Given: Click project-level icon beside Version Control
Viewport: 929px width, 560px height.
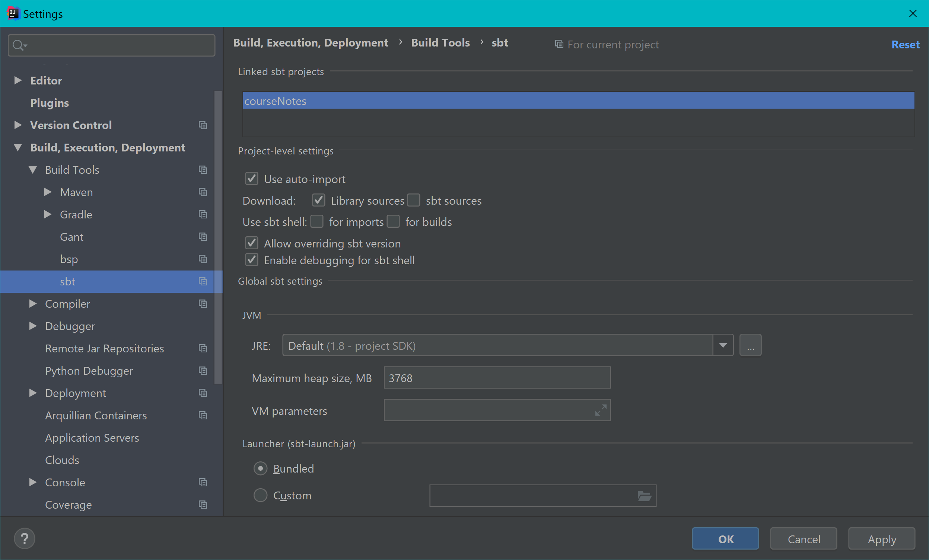Looking at the screenshot, I should tap(203, 125).
